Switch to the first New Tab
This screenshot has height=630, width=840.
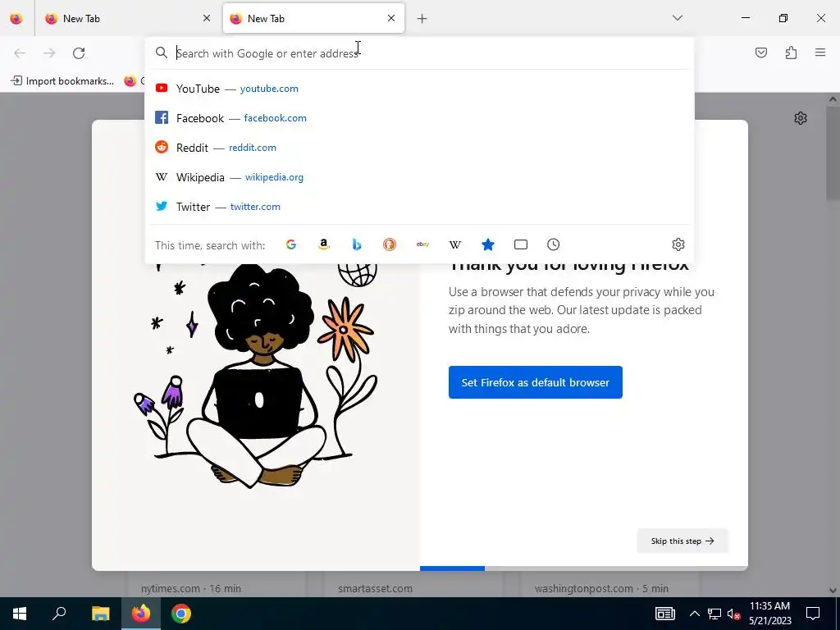pos(127,18)
